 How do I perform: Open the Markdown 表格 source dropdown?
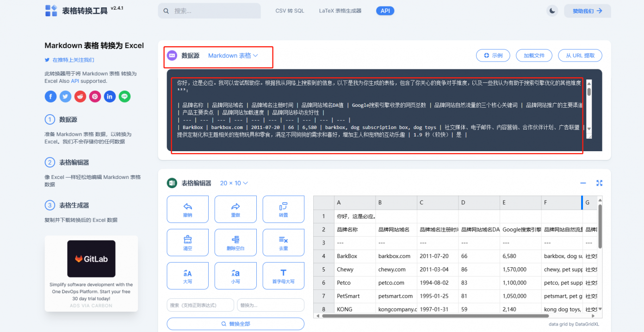tap(233, 55)
